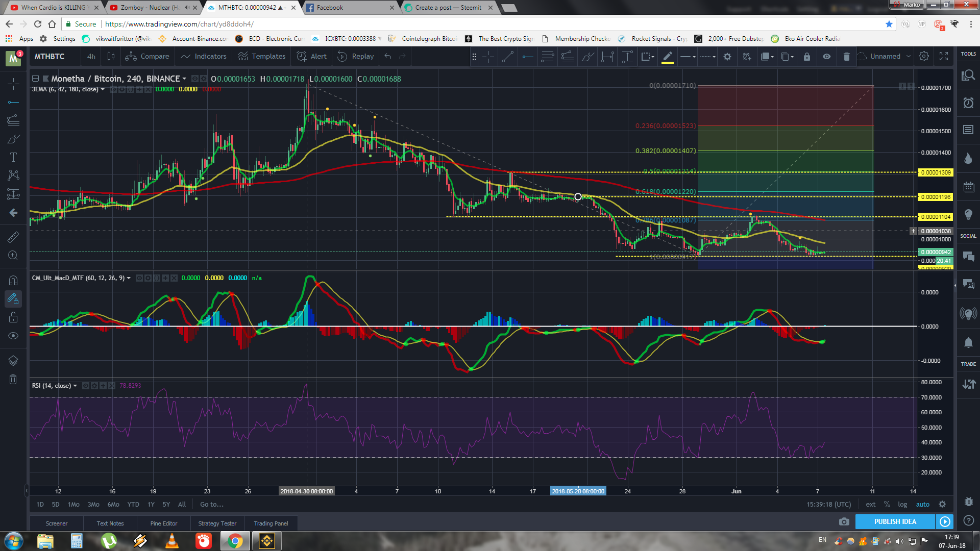Open the Pine Editor tab
The width and height of the screenshot is (980, 551).
click(163, 523)
